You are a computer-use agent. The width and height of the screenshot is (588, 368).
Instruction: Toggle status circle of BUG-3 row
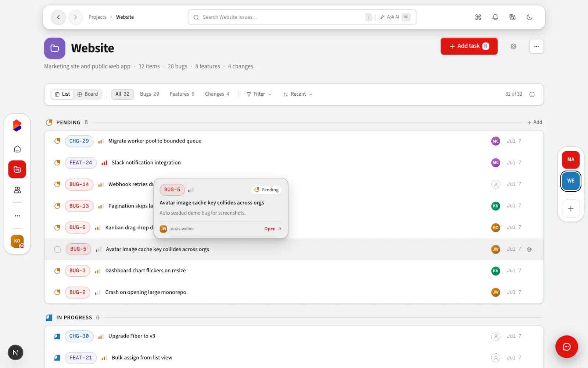click(57, 271)
